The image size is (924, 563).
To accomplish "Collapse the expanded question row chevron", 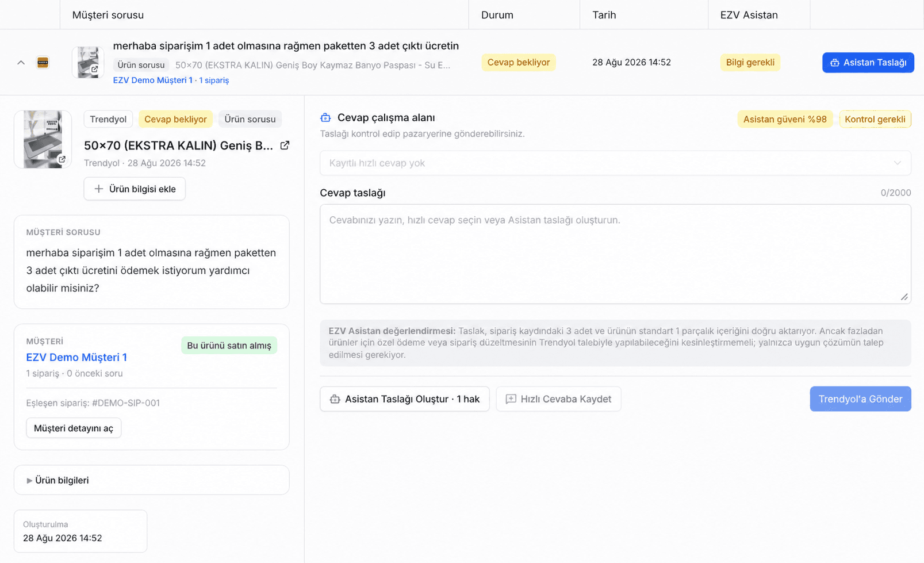I will [x=21, y=62].
